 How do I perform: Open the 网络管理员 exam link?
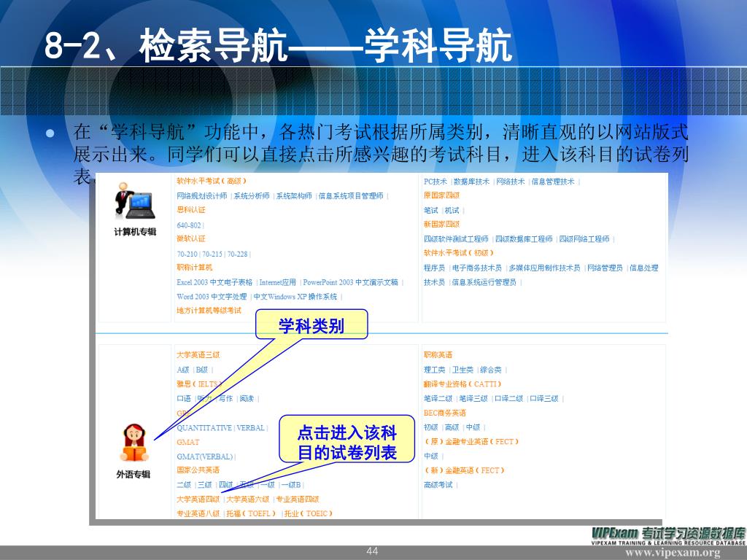point(605,268)
